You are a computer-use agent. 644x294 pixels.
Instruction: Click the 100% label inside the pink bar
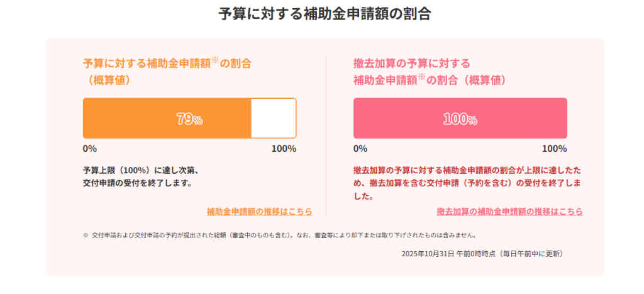[460, 118]
